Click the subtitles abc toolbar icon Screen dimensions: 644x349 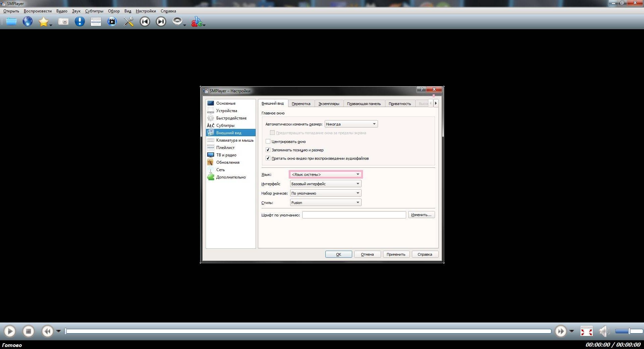pos(197,22)
